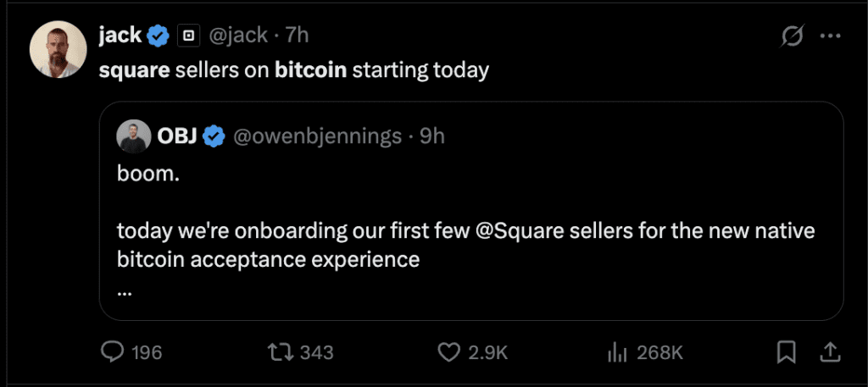Open the post views analytics icon
The height and width of the screenshot is (387, 868).
(617, 351)
